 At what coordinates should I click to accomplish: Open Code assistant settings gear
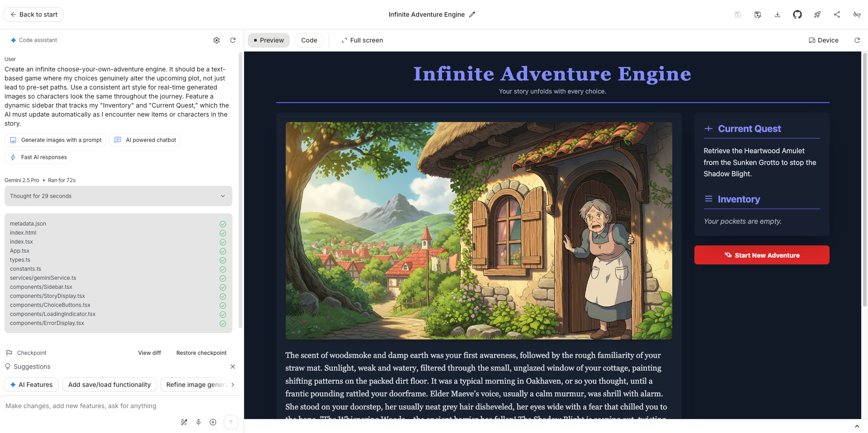coord(217,40)
